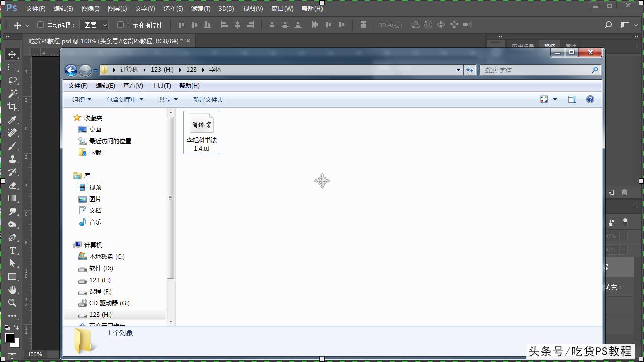The width and height of the screenshot is (644, 362).
Task: Enable the 显示变换控件 checkbox
Action: 121,25
